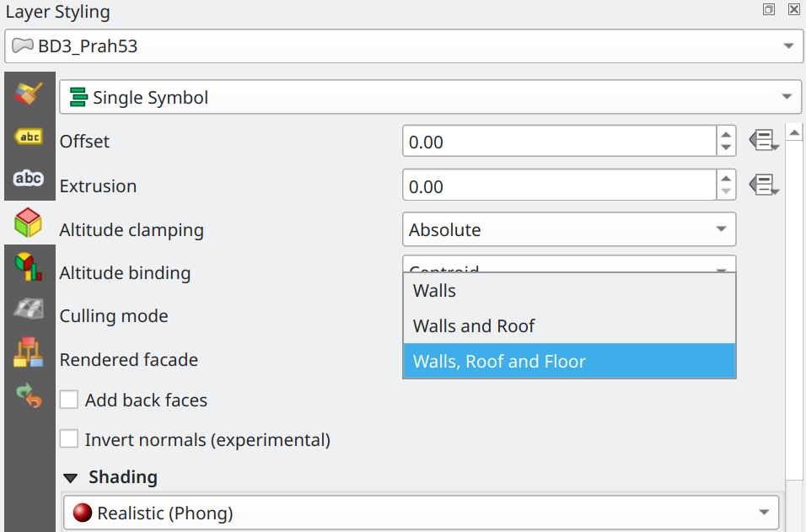
Task: Toggle Invert normals (experimental) checkbox
Action: click(x=69, y=439)
